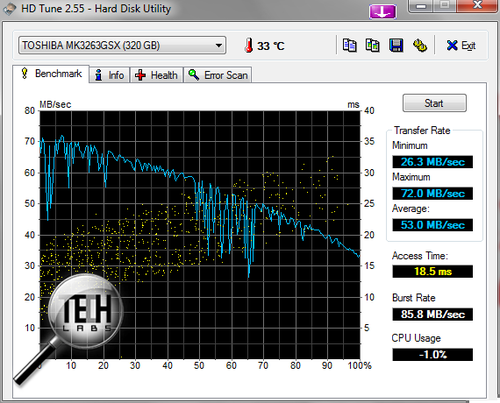The width and height of the screenshot is (500, 403).
Task: Switch to the Info tab
Action: coord(109,75)
